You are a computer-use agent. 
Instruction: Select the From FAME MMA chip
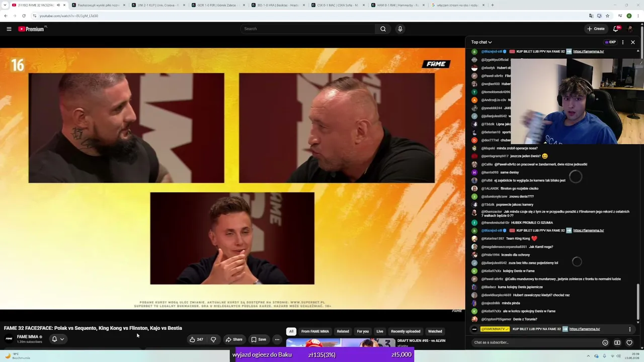point(315,331)
